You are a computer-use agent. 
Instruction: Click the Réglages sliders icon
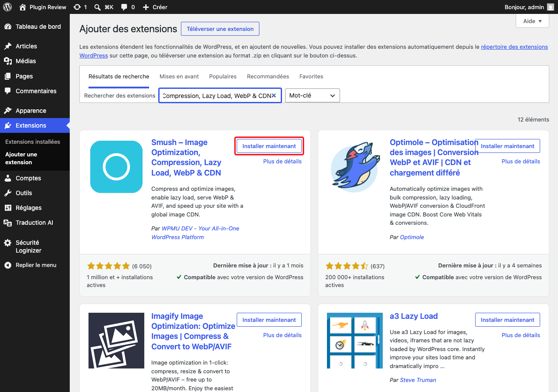click(x=8, y=208)
